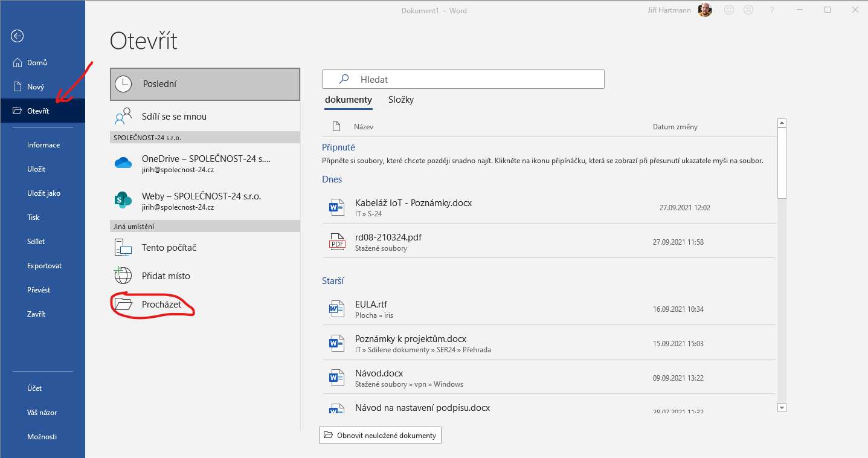Viewport: 868px width, 458px height.
Task: Click the scrollbar down arrow
Action: tap(782, 408)
